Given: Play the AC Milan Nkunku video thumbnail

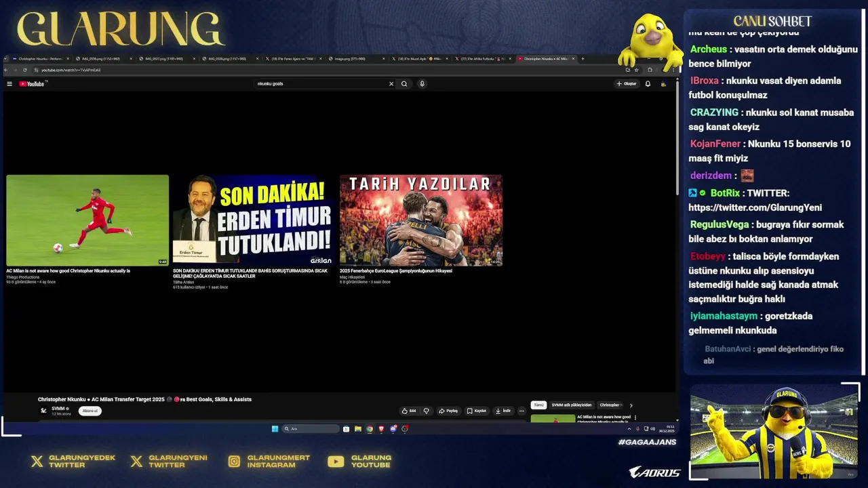Looking at the screenshot, I should 87,220.
